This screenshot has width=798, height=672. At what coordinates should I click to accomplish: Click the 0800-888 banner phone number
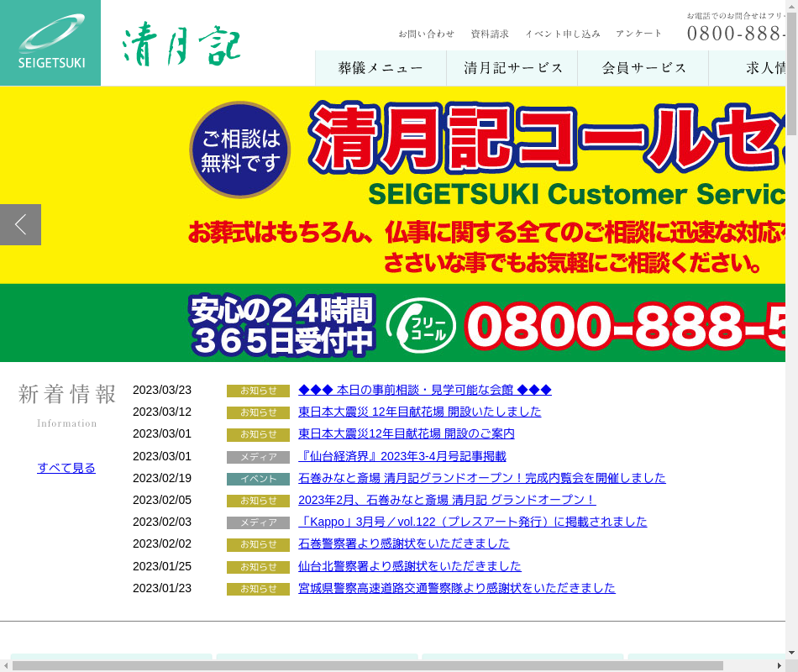(625, 326)
